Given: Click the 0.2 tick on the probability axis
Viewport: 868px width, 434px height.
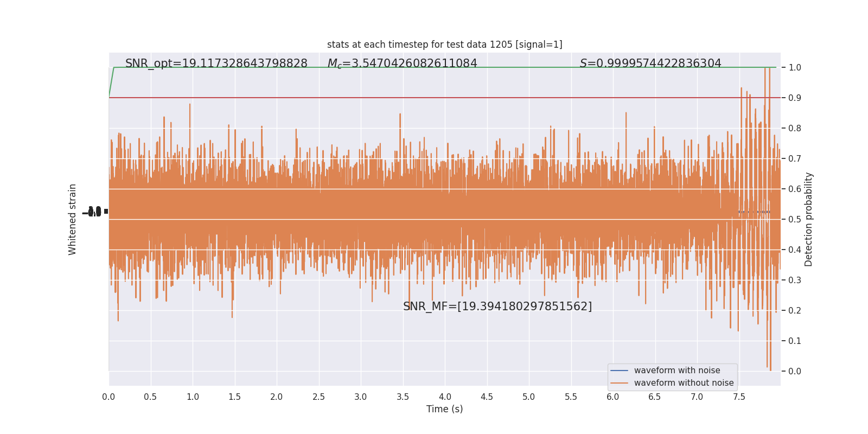Looking at the screenshot, I should pyautogui.click(x=795, y=311).
